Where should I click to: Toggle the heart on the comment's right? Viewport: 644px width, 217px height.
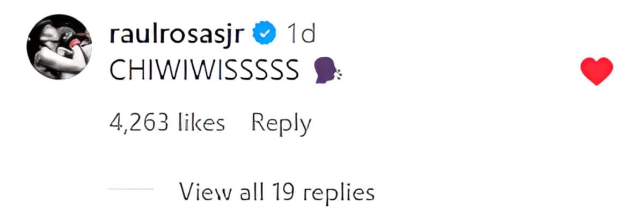[597, 71]
